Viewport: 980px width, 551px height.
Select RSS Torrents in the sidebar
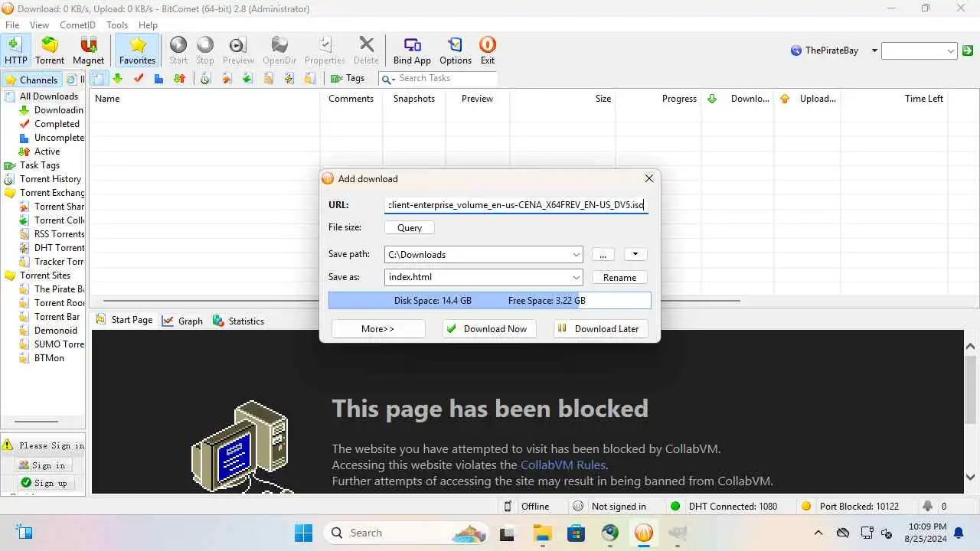point(59,234)
